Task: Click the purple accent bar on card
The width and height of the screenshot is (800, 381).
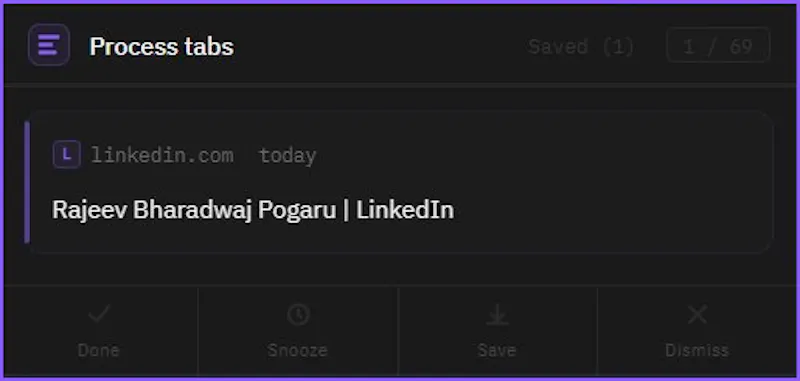Action: pyautogui.click(x=27, y=182)
